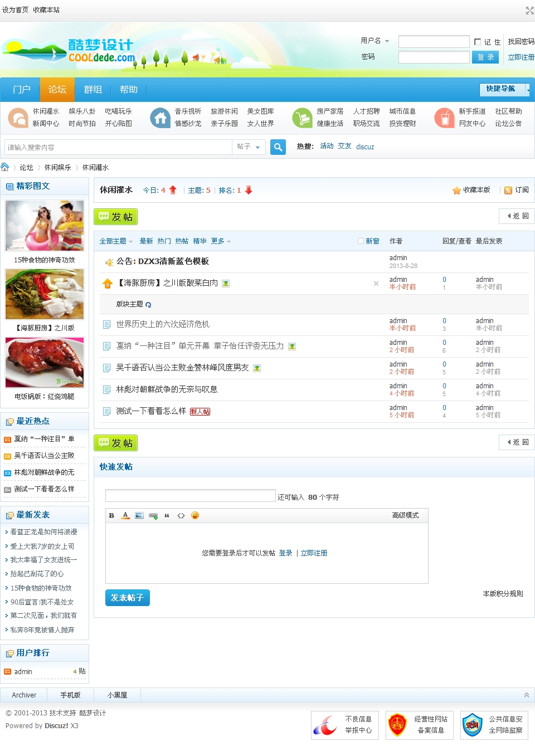535x756 pixels.
Task: Click the RSS subscribe icon
Action: pyautogui.click(x=508, y=191)
